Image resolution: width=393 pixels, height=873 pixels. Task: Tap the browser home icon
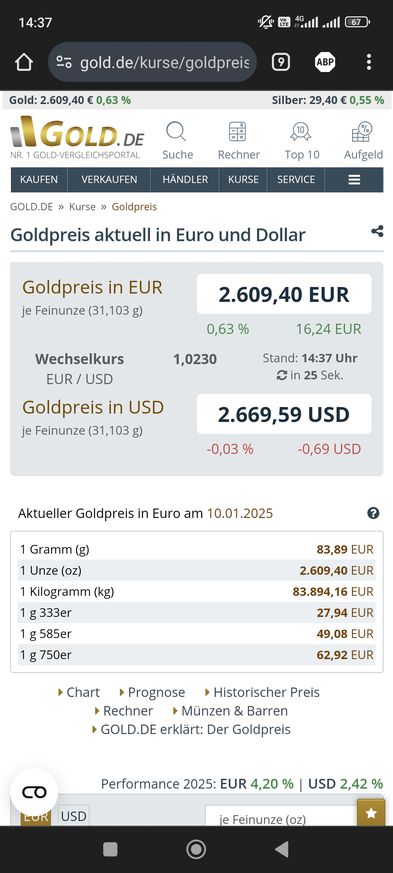pyautogui.click(x=24, y=62)
